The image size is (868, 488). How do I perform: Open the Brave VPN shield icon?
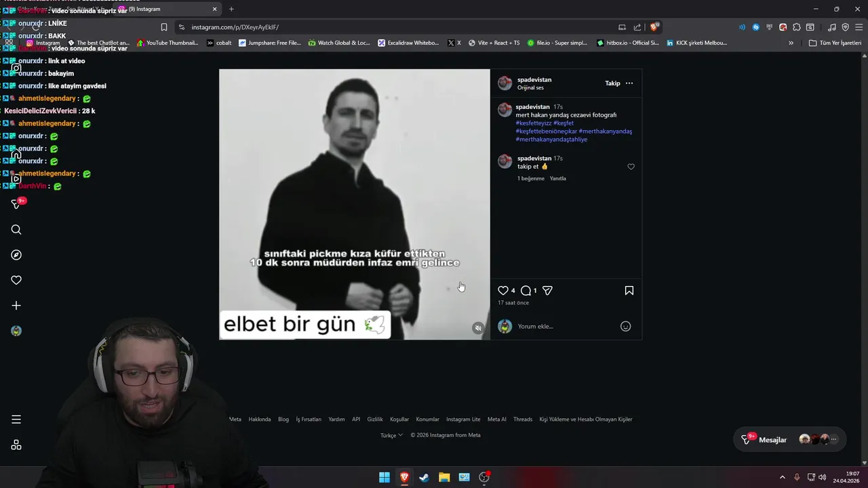tap(845, 27)
